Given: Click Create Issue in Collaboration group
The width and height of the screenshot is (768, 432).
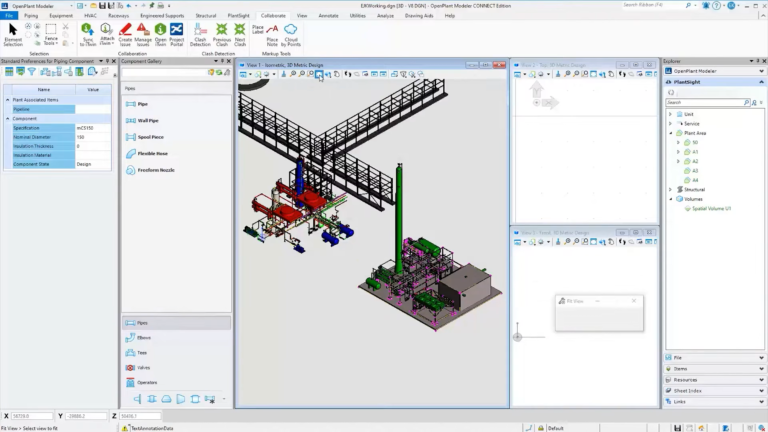Looking at the screenshot, I should 125,34.
